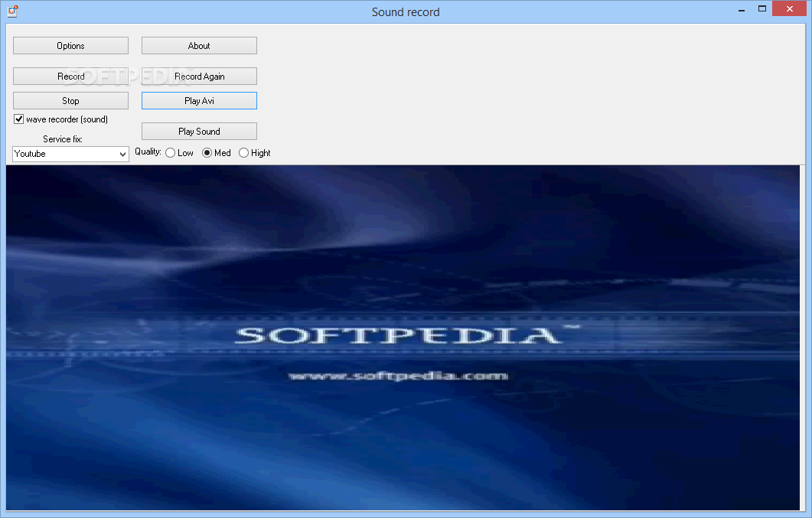The image size is (812, 518).
Task: Click the About button
Action: coord(199,46)
